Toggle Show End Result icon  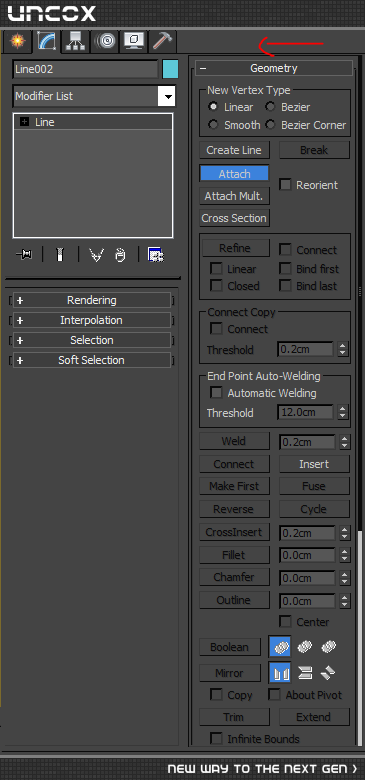coord(60,255)
